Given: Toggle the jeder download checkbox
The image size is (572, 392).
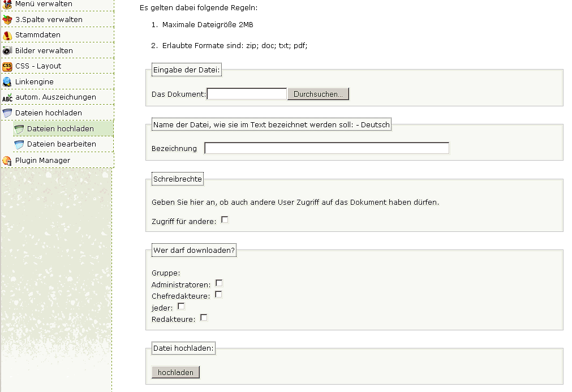Looking at the screenshot, I should tap(181, 306).
